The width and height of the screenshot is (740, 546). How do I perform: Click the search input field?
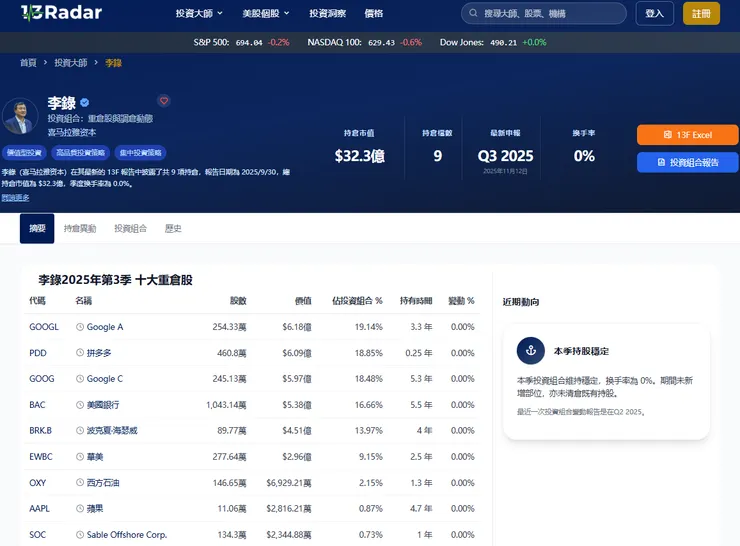pos(544,13)
